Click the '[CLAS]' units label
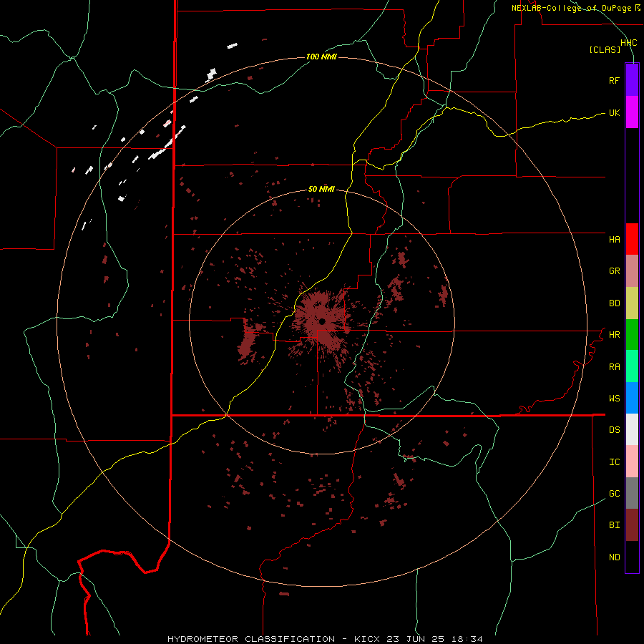Viewport: 644px width, 644px height. (x=605, y=50)
